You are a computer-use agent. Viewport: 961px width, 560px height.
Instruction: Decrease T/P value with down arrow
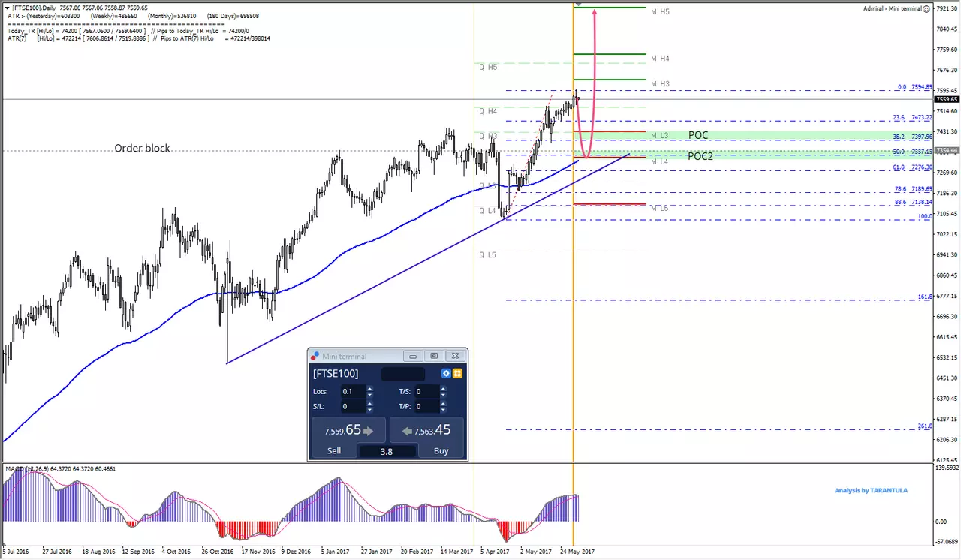(x=443, y=410)
